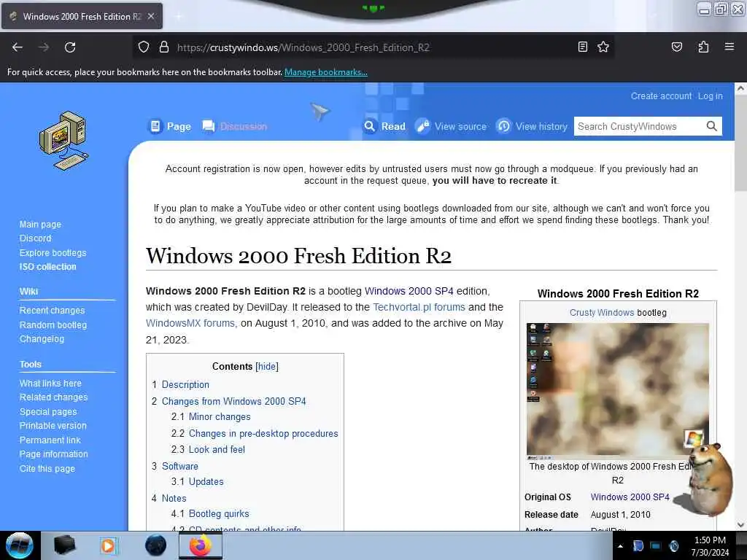Click the flag tray icon

pyautogui.click(x=638, y=546)
